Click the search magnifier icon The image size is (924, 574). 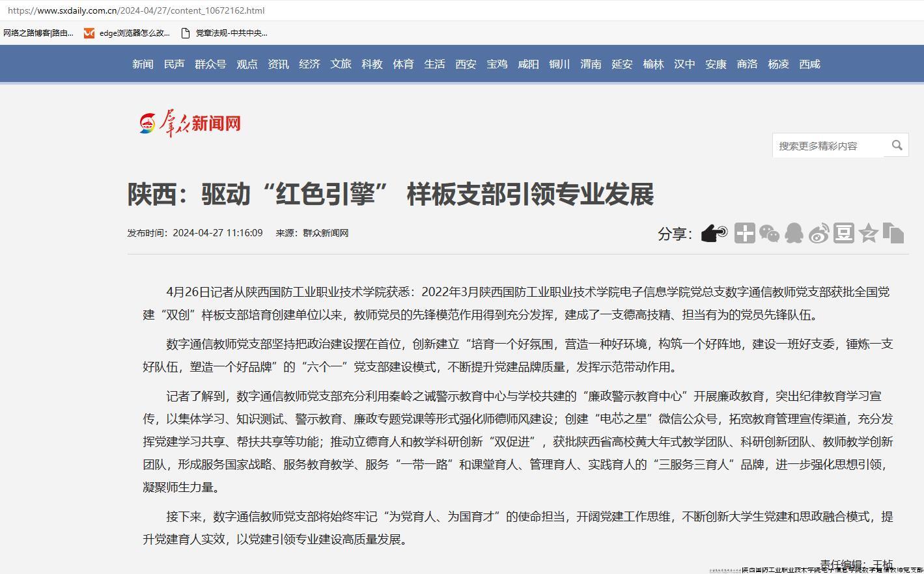point(897,145)
